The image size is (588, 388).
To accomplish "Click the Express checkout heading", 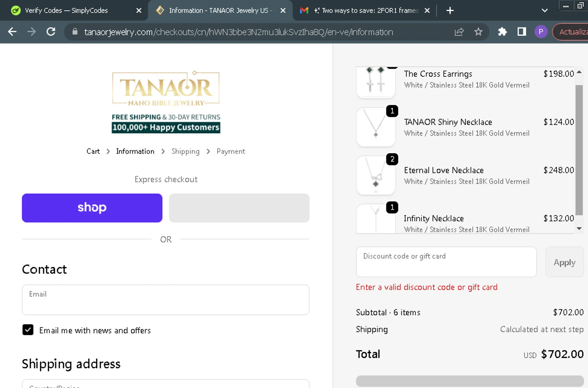I will tap(166, 179).
